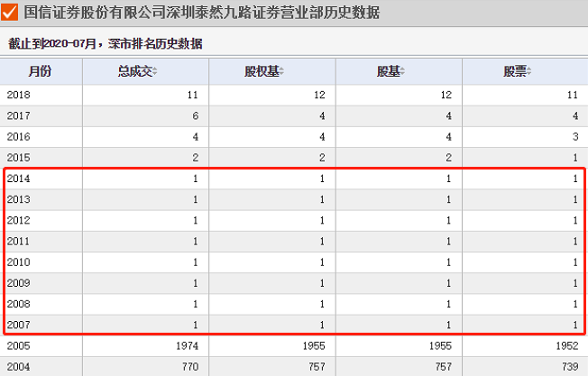588x376 pixels.
Task: Click 股票 value 1 in 2015 row
Action: (x=575, y=158)
